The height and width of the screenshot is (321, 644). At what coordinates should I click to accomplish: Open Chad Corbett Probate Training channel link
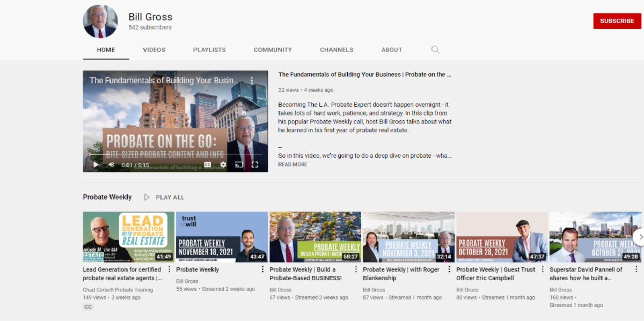[118, 290]
